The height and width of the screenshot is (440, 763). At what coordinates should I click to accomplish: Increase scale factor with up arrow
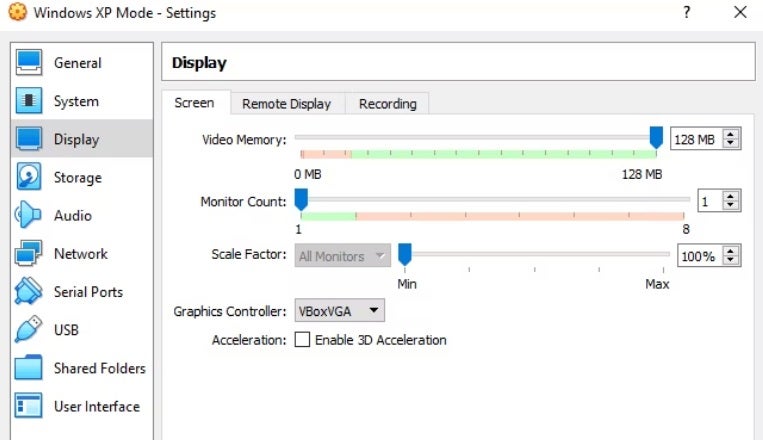[730, 251]
